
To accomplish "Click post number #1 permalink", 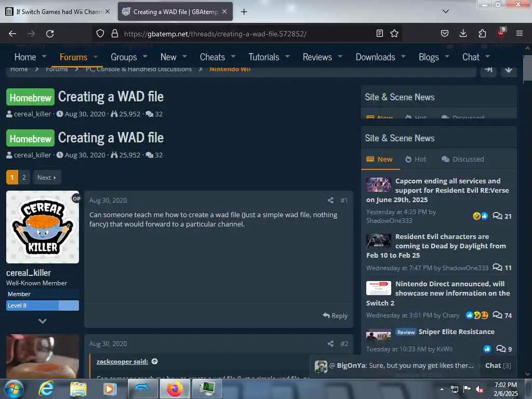I will pyautogui.click(x=344, y=200).
